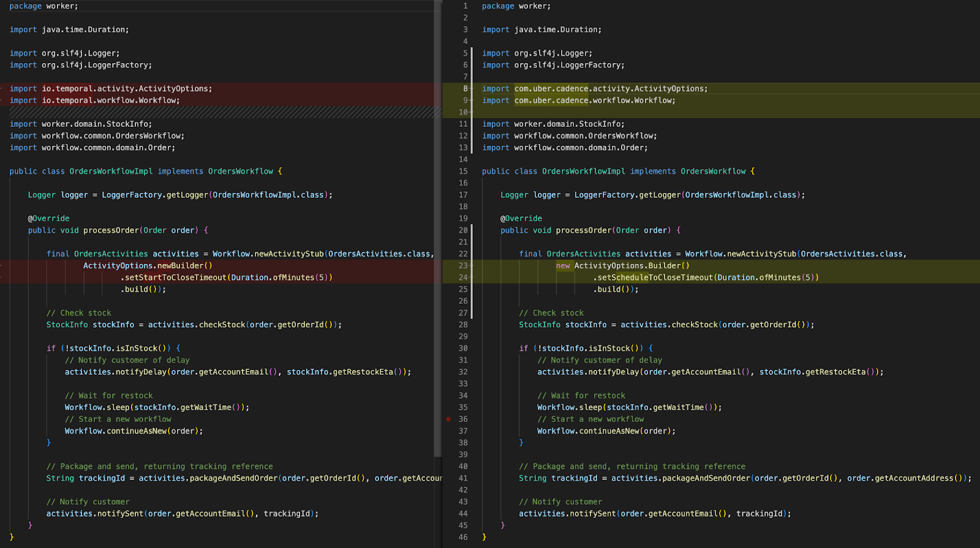Click the minus marker beside removed io.temporal.activity import
Screen dimensions: 980x548
coord(2,89)
